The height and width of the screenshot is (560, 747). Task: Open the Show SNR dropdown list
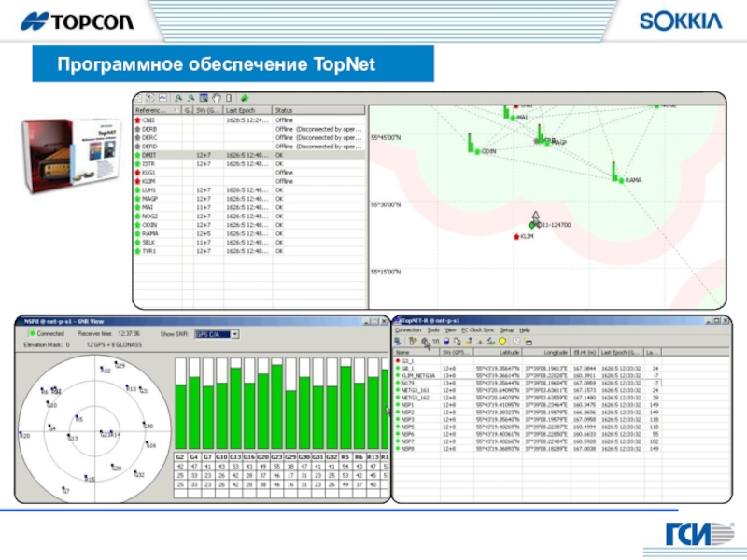pos(235,333)
